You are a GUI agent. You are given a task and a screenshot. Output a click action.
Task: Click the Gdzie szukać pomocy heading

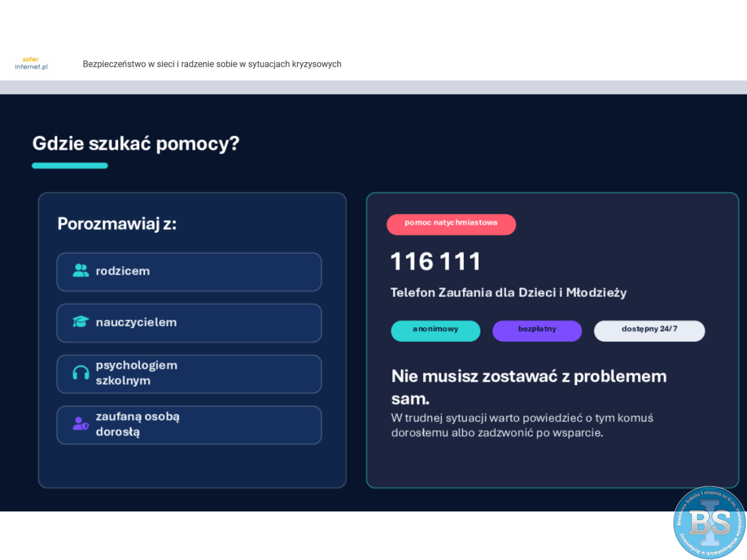(136, 144)
